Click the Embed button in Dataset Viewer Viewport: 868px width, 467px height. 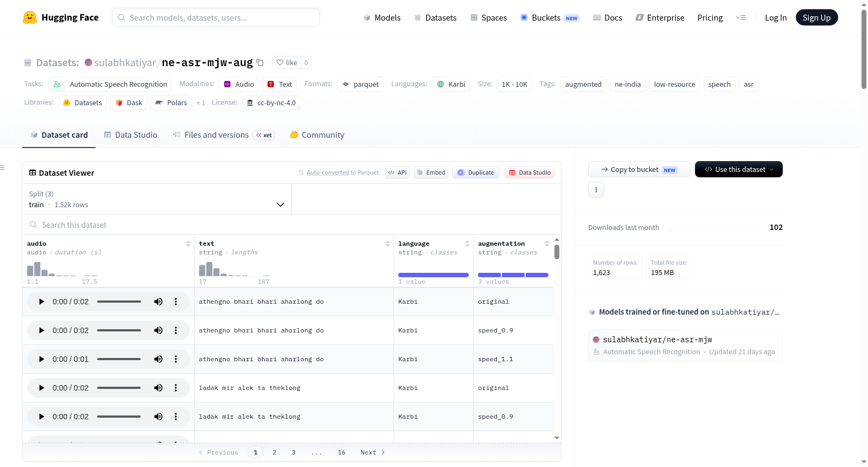coord(431,172)
